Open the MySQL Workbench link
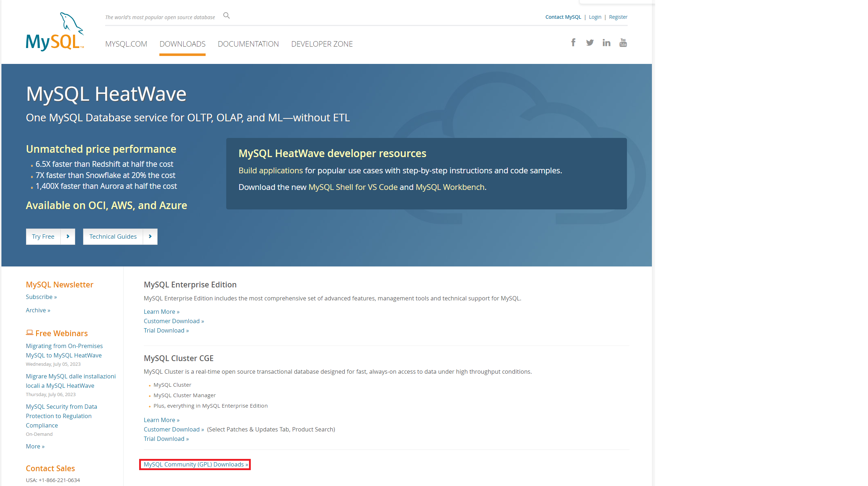The width and height of the screenshot is (868, 486). [x=450, y=187]
